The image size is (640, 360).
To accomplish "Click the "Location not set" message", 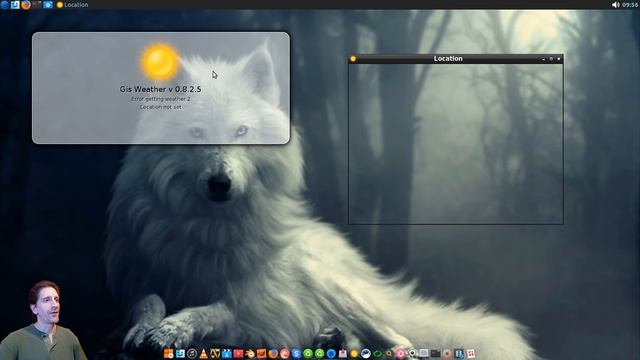I will coord(160,107).
